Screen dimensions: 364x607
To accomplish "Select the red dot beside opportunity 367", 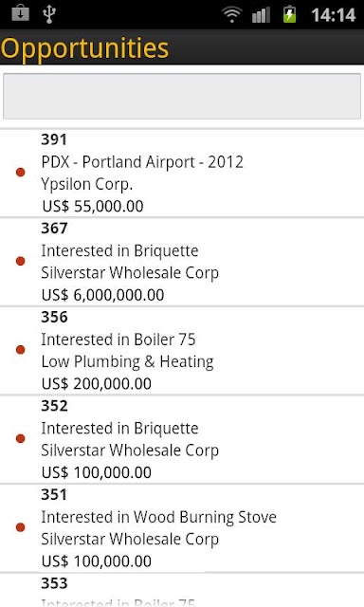I will point(21,261).
